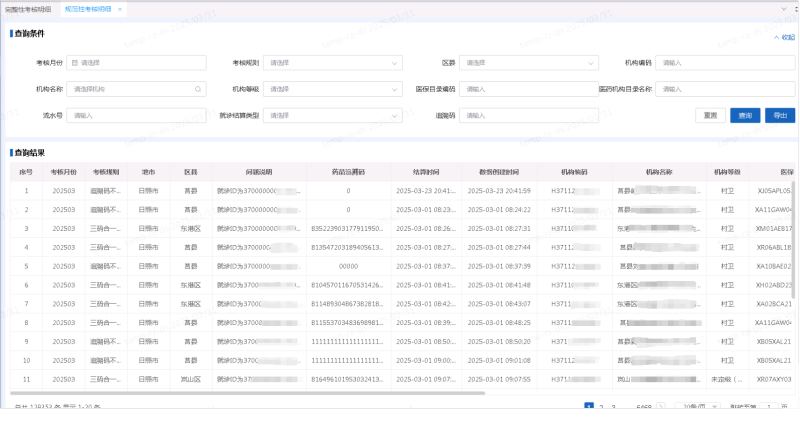Close the 规范性考核明细 tab

pyautogui.click(x=120, y=8)
